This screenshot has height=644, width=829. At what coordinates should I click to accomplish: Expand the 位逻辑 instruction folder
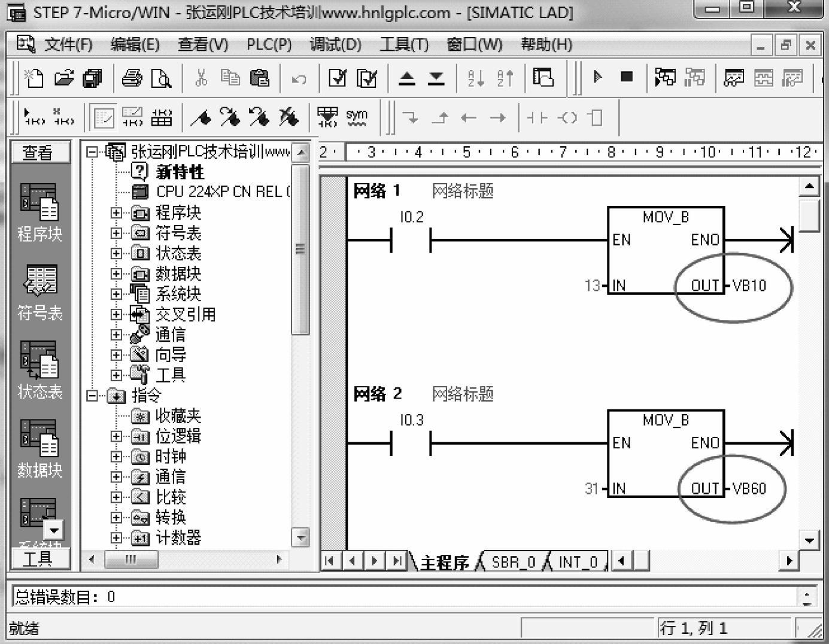click(116, 436)
